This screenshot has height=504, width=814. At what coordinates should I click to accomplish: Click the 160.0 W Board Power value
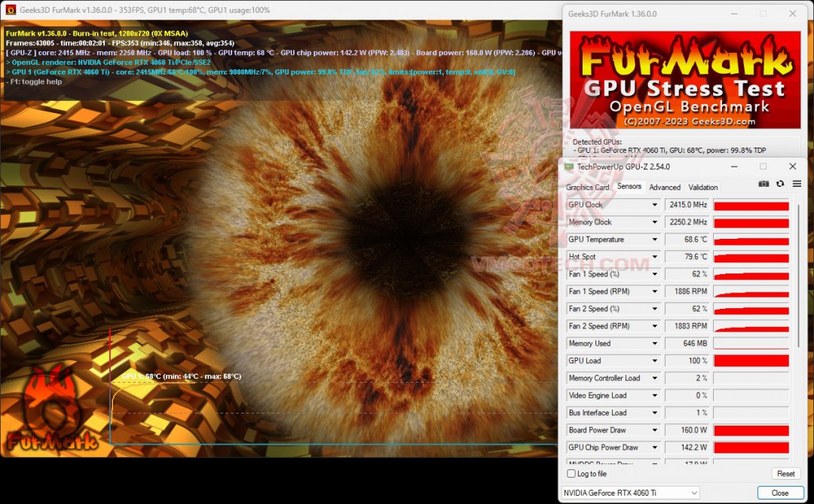pyautogui.click(x=687, y=430)
